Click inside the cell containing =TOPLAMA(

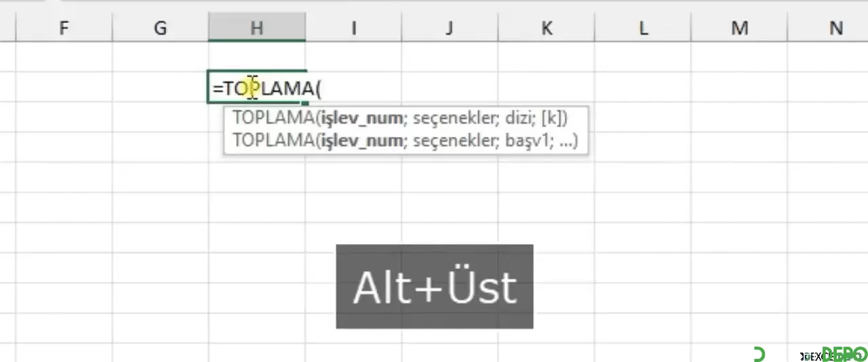[257, 87]
